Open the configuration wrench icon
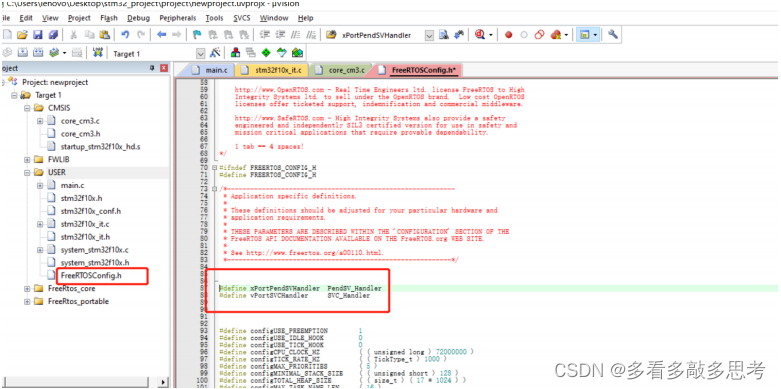 click(x=613, y=35)
